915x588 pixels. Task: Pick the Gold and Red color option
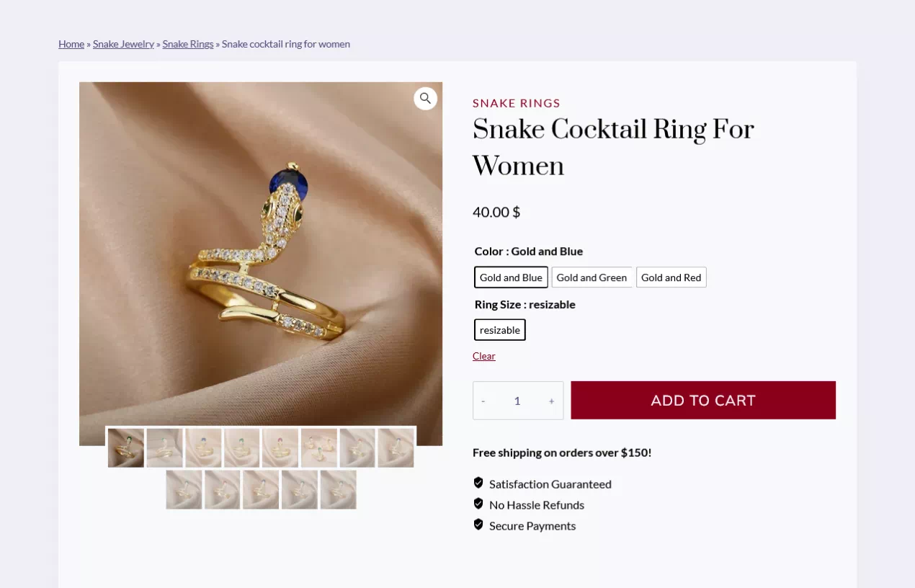[671, 277]
